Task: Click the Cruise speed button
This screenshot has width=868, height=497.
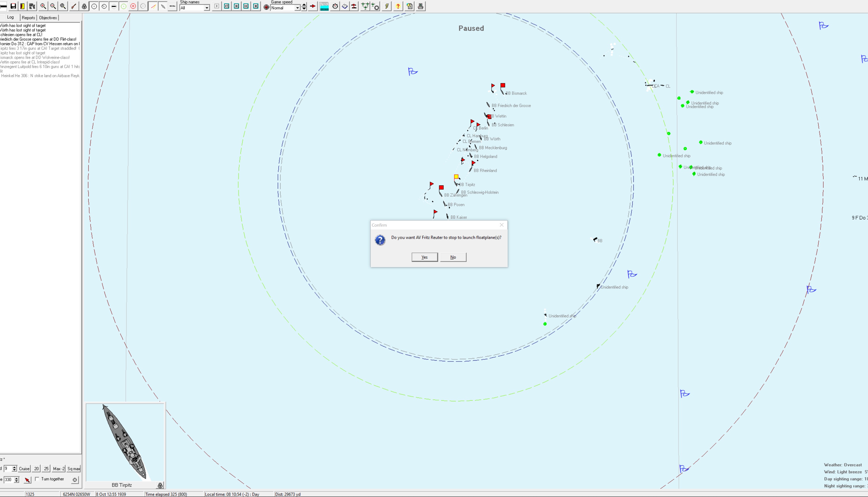Action: (x=24, y=469)
